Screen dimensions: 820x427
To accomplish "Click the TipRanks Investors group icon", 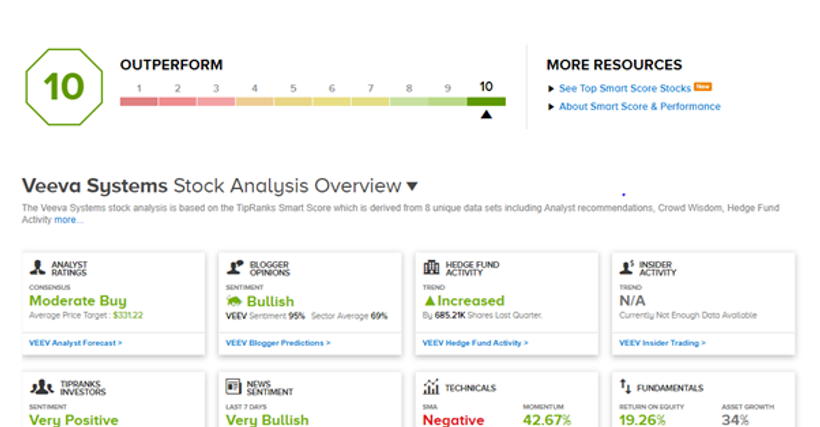I will click(41, 387).
